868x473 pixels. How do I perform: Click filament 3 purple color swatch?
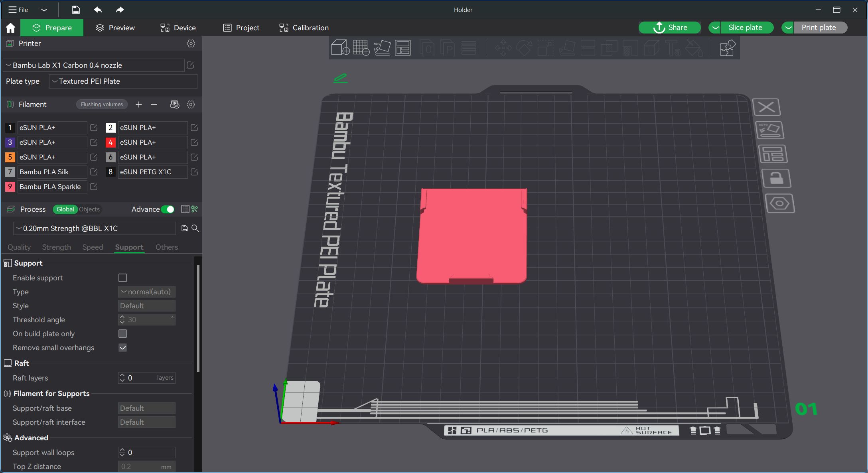10,142
